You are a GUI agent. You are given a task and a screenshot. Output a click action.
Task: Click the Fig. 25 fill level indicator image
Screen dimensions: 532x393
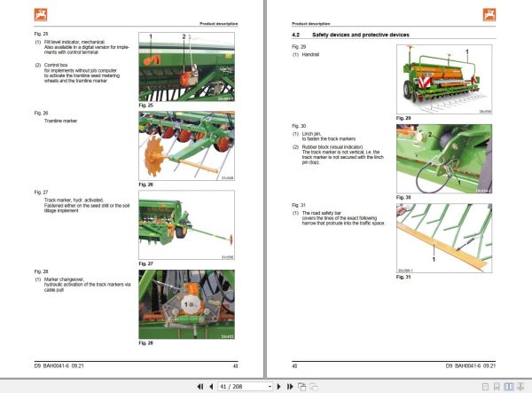pos(186,67)
